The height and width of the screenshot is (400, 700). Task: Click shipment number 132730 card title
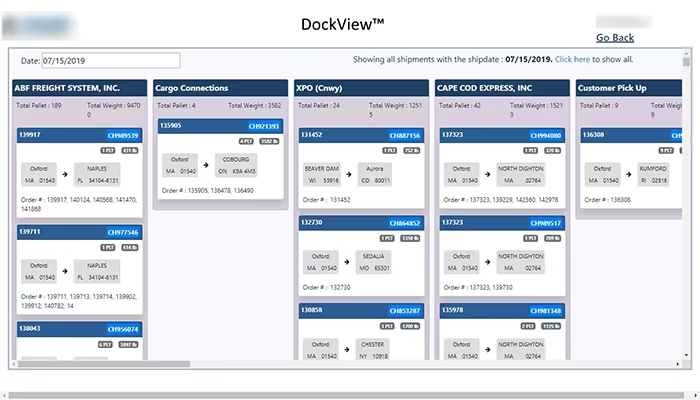(312, 222)
